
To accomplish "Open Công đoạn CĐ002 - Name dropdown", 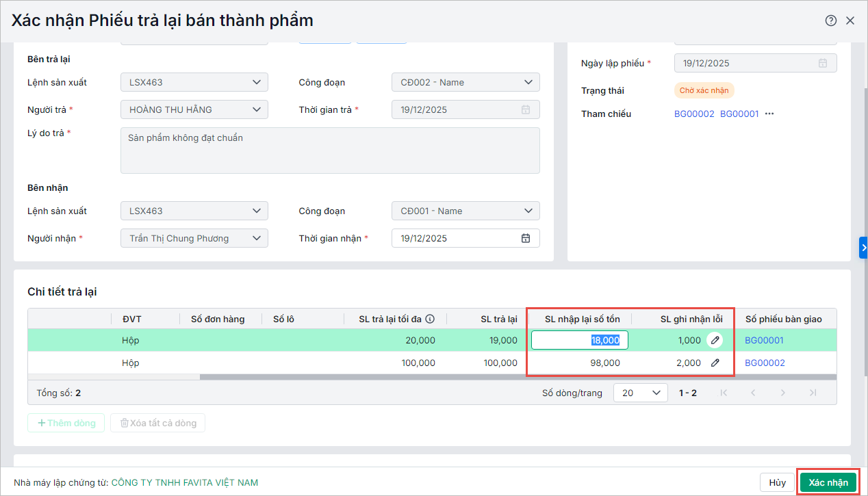I will [x=465, y=82].
